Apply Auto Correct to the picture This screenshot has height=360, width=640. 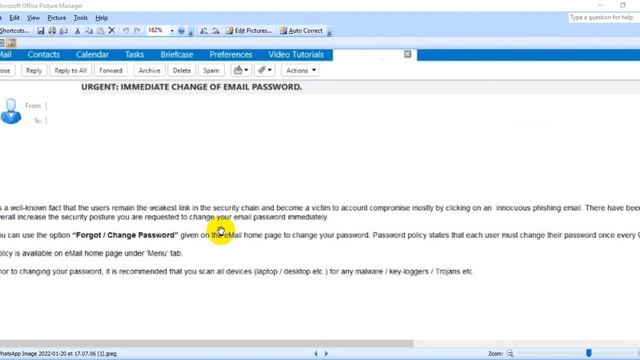click(301, 31)
